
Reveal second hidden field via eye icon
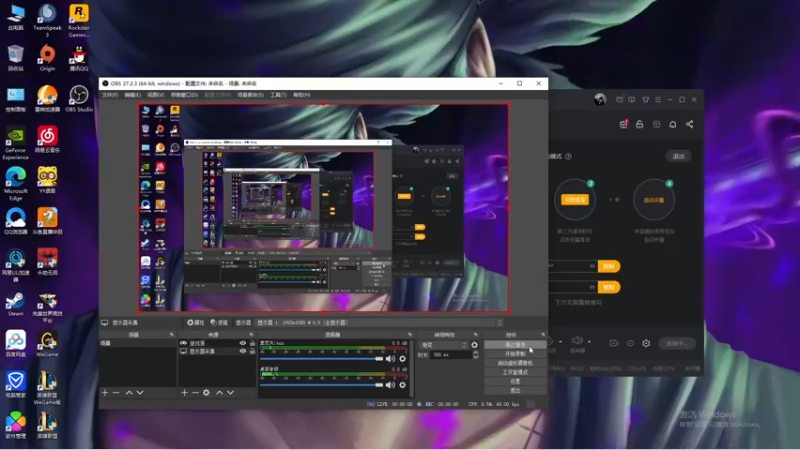(592, 287)
